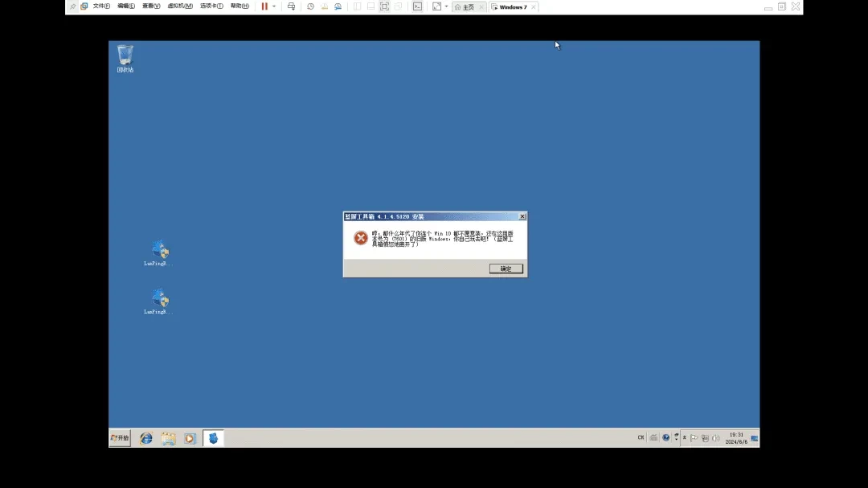Open the 文件(F) menu

pyautogui.click(x=101, y=6)
